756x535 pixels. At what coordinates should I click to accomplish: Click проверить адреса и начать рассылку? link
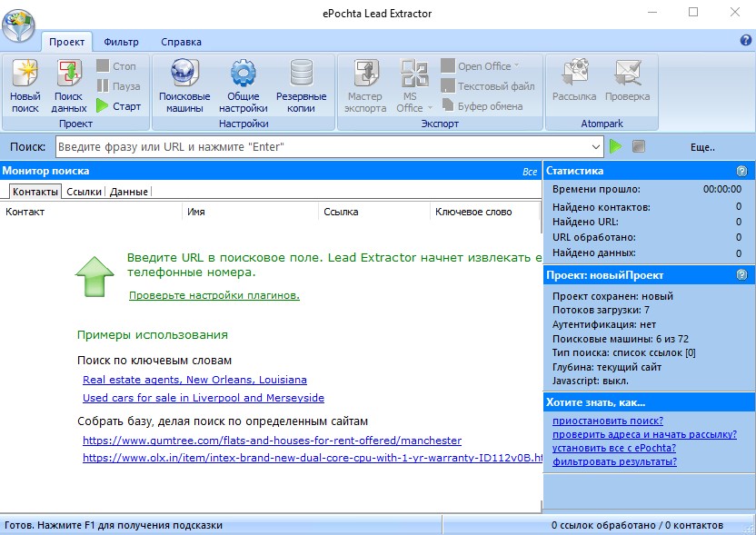(644, 434)
